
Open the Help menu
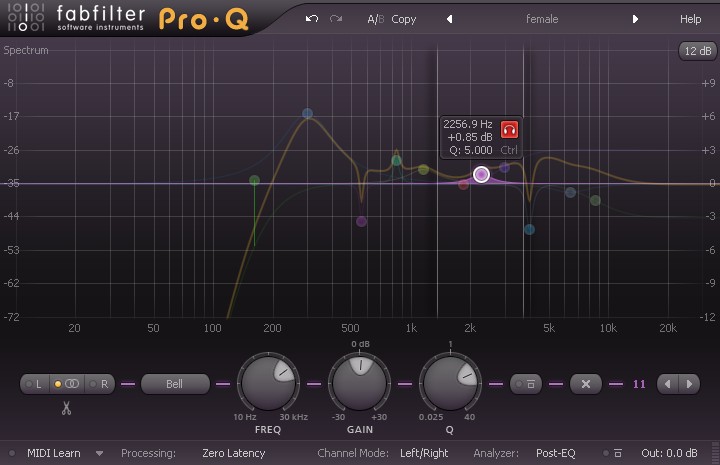[x=690, y=19]
